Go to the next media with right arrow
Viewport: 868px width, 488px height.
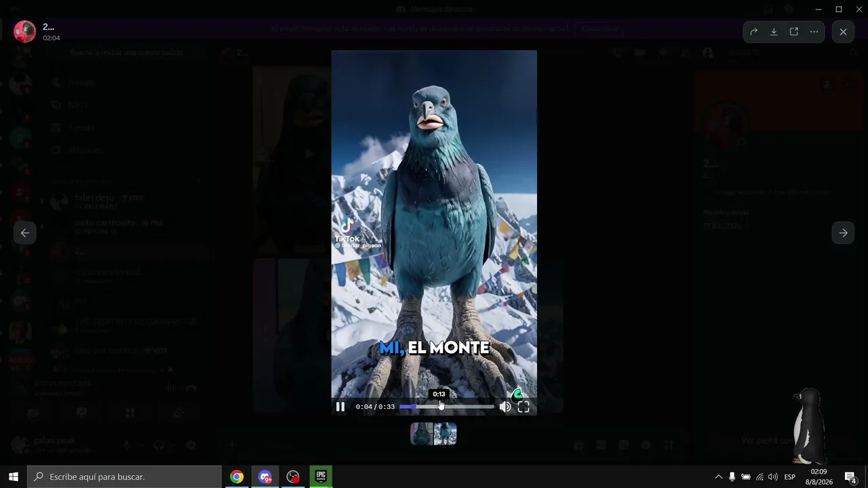843,233
